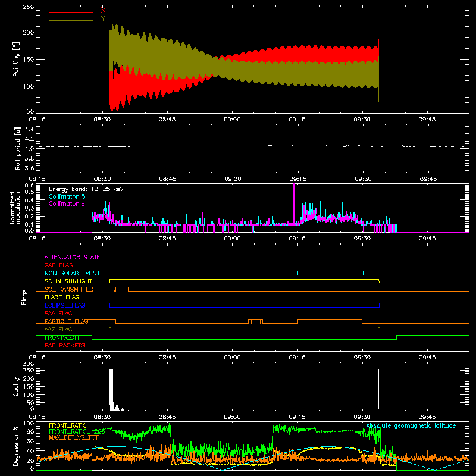Screen dimensions: 476x476
Task: Click the 'Degrees or %' axis title
Action: [x=16, y=446]
